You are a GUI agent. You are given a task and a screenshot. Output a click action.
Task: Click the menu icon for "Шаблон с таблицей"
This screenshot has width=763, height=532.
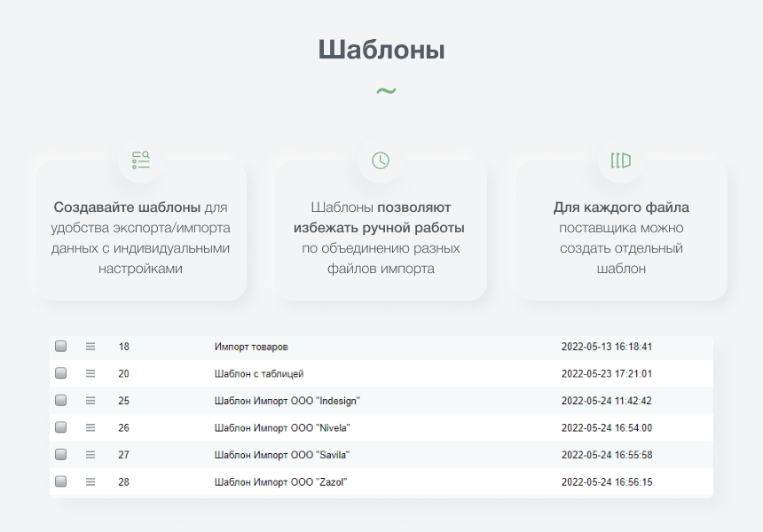click(90, 373)
